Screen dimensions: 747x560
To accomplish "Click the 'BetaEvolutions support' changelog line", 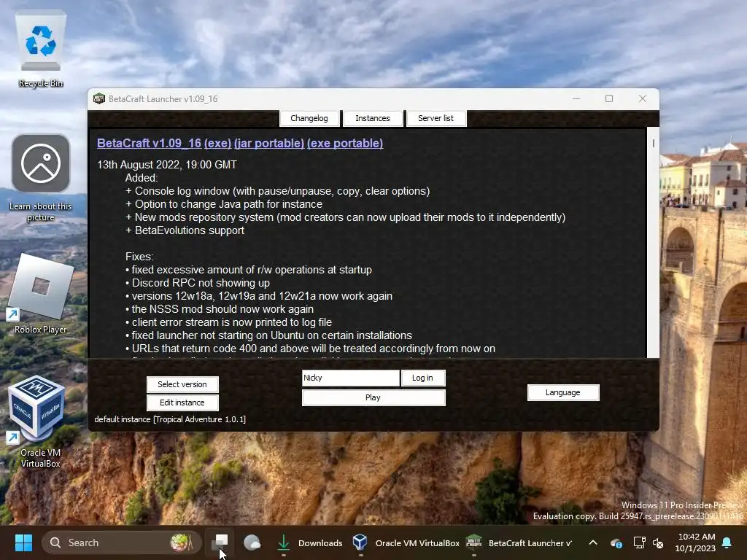I will (185, 230).
